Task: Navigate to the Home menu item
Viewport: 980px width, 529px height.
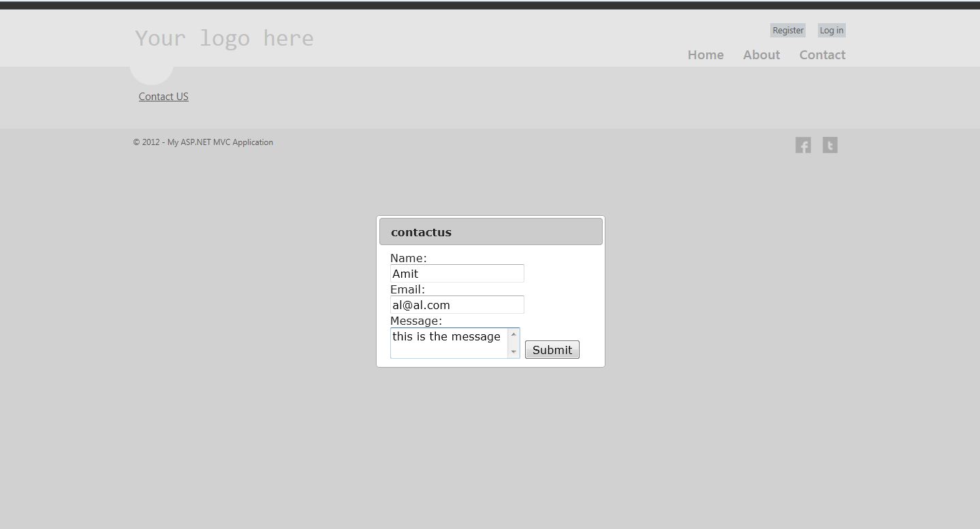Action: point(706,54)
